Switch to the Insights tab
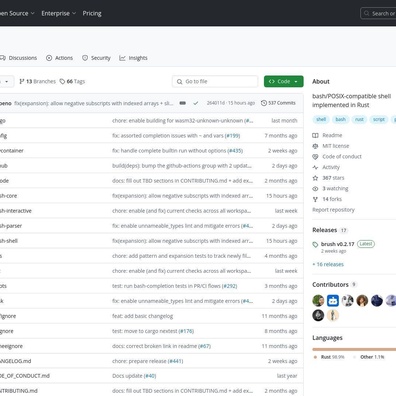Screen dimensions: 396x396 pyautogui.click(x=133, y=58)
